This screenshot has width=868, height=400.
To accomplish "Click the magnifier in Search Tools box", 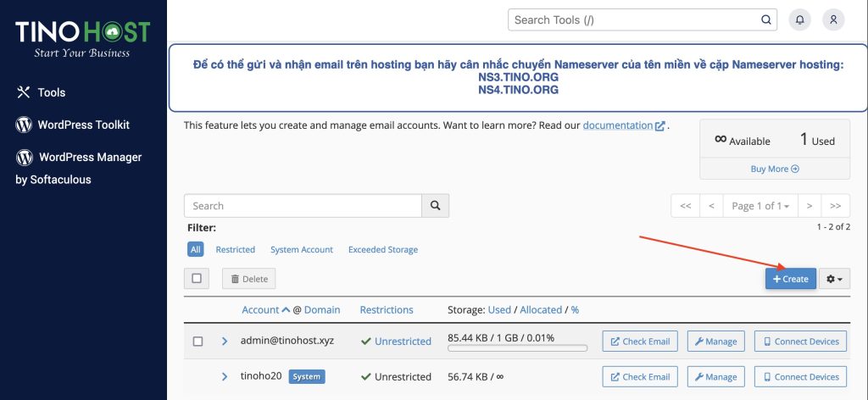I will pyautogui.click(x=765, y=20).
